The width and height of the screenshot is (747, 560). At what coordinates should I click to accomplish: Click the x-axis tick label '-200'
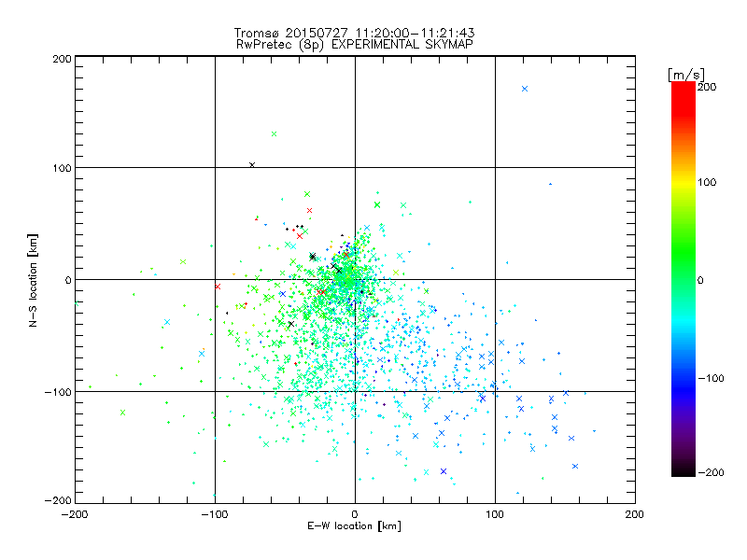pyautogui.click(x=75, y=514)
